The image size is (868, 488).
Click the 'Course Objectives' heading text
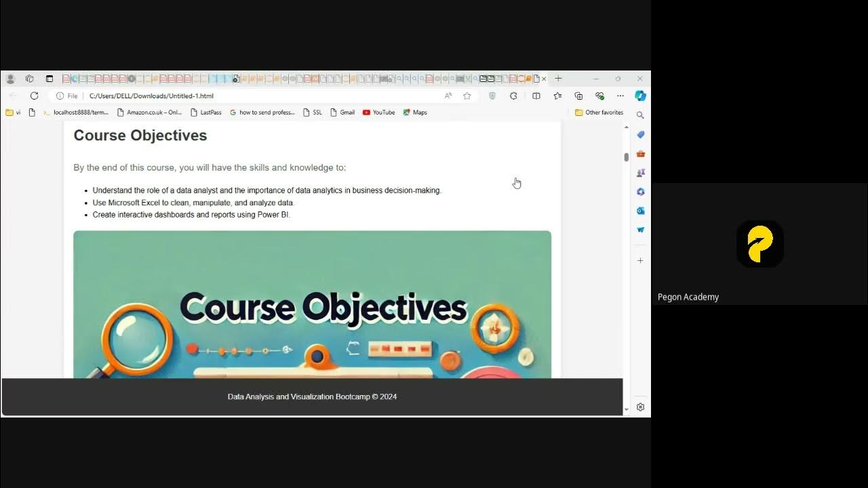140,136
